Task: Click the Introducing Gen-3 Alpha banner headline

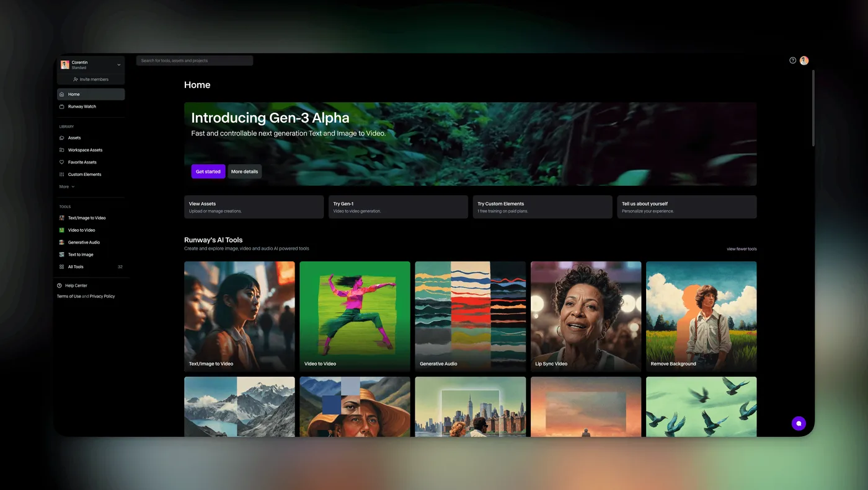Action: pyautogui.click(x=270, y=118)
